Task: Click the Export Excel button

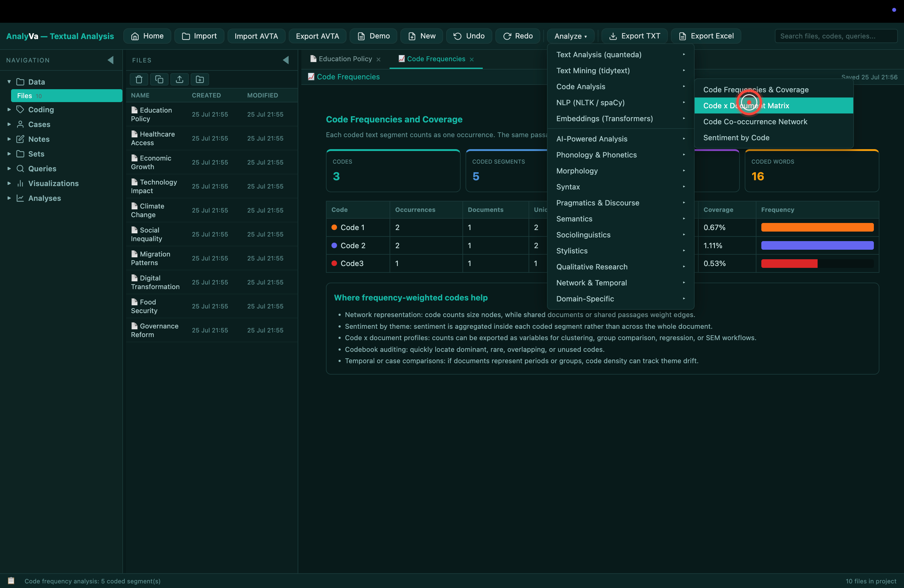Action: 706,36
